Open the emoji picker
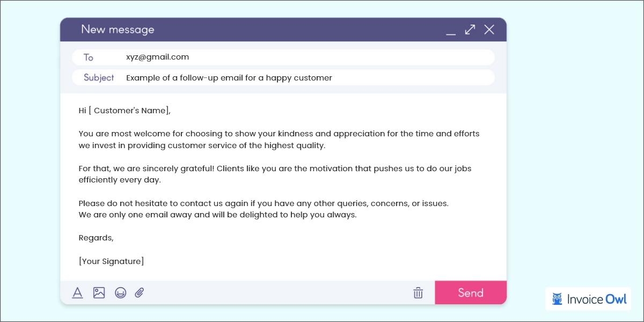This screenshot has height=322, width=644. 120,292
